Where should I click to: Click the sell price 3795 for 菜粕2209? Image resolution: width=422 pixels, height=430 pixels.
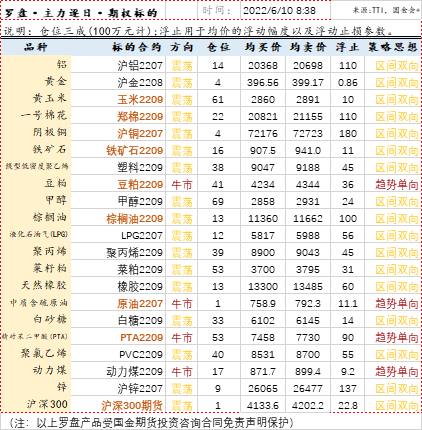tap(308, 270)
